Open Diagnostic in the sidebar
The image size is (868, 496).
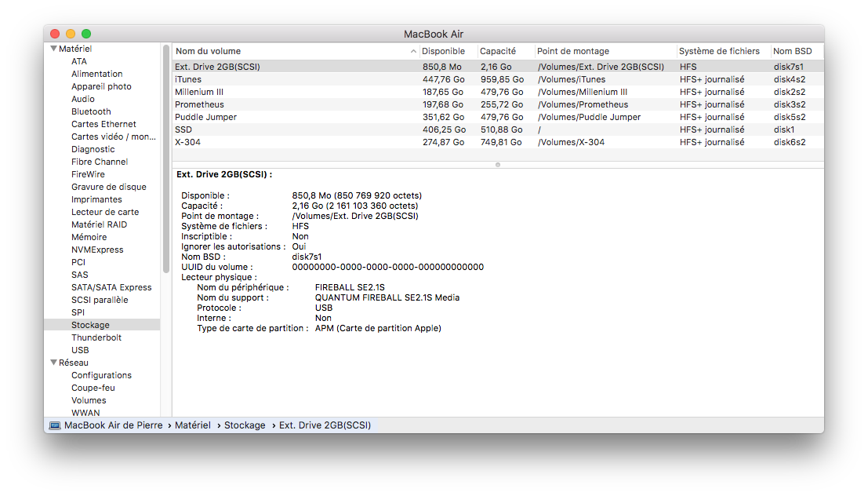(93, 149)
